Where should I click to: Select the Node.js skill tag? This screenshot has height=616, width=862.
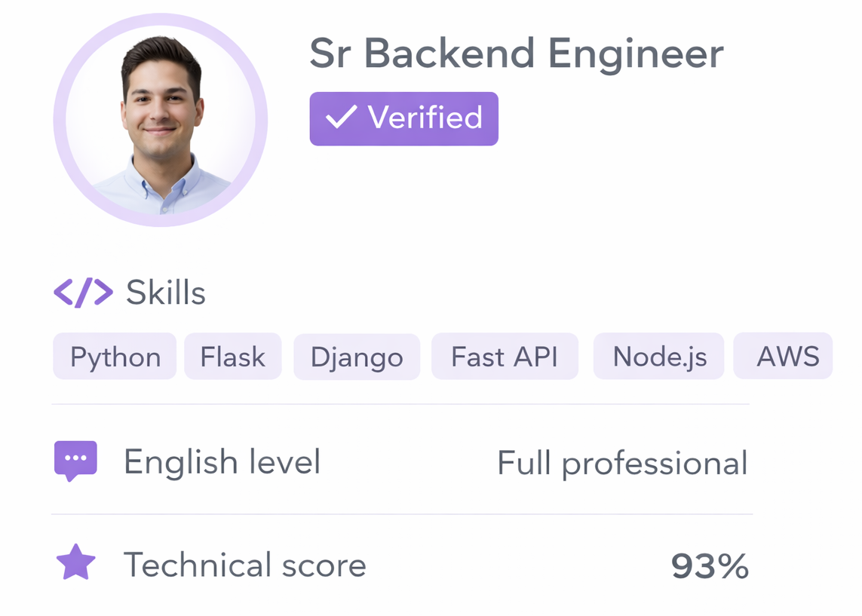[658, 356]
